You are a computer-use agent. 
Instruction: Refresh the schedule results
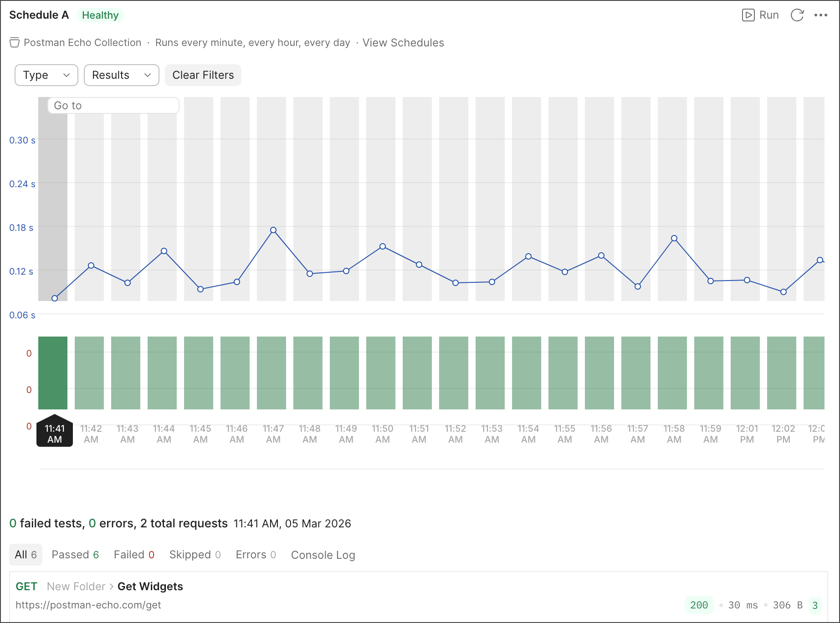tap(798, 15)
